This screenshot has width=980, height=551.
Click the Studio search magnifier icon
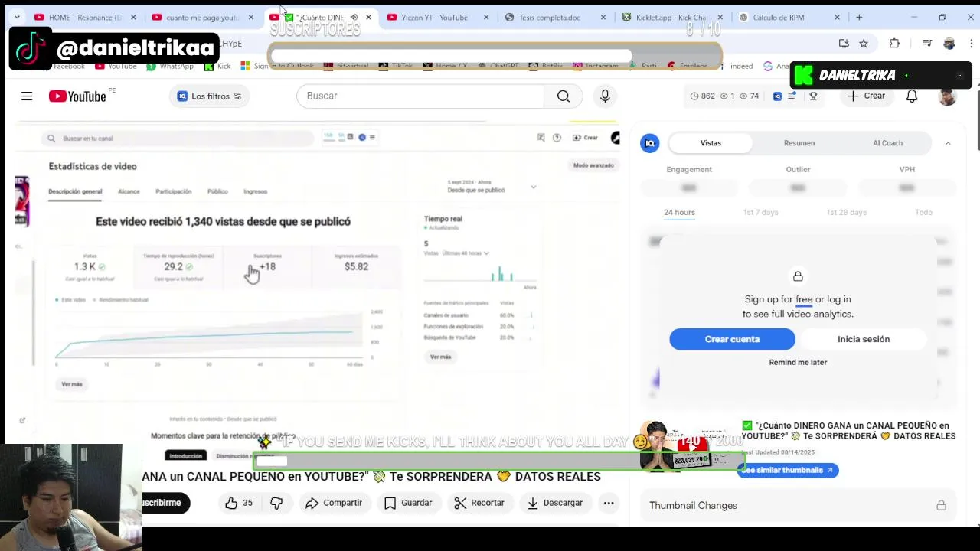(x=51, y=139)
